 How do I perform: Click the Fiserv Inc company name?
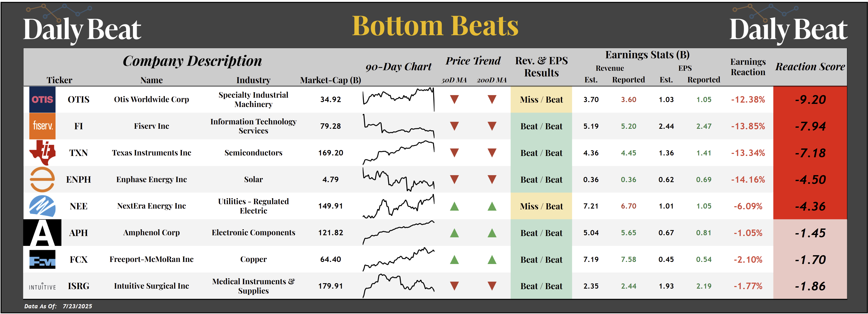[151, 126]
